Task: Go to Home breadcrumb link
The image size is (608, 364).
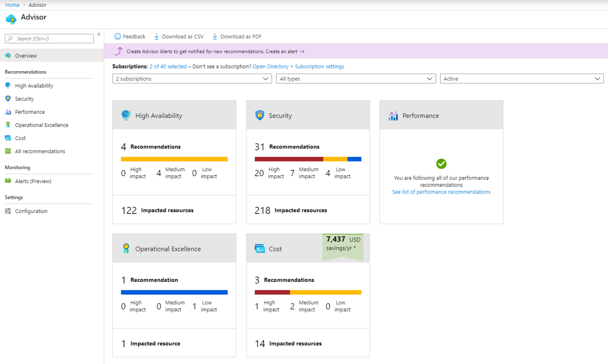Action: click(x=12, y=5)
